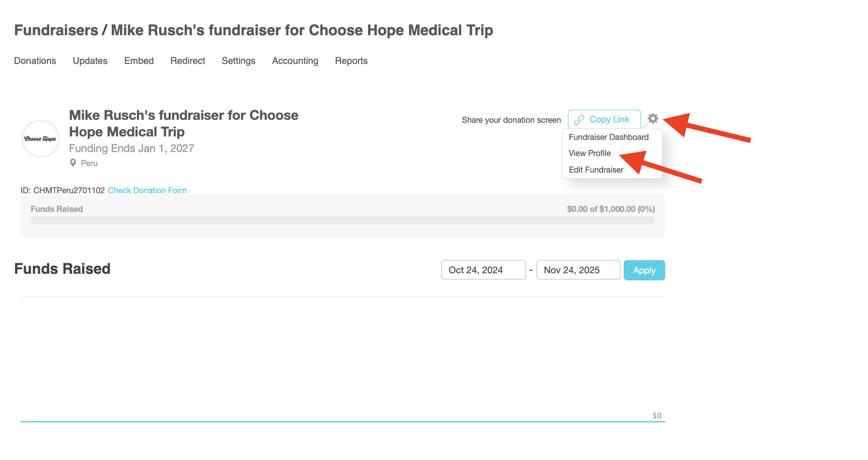Click the Nov 24, 2025 end date field
The height and width of the screenshot is (460, 868).
click(577, 270)
